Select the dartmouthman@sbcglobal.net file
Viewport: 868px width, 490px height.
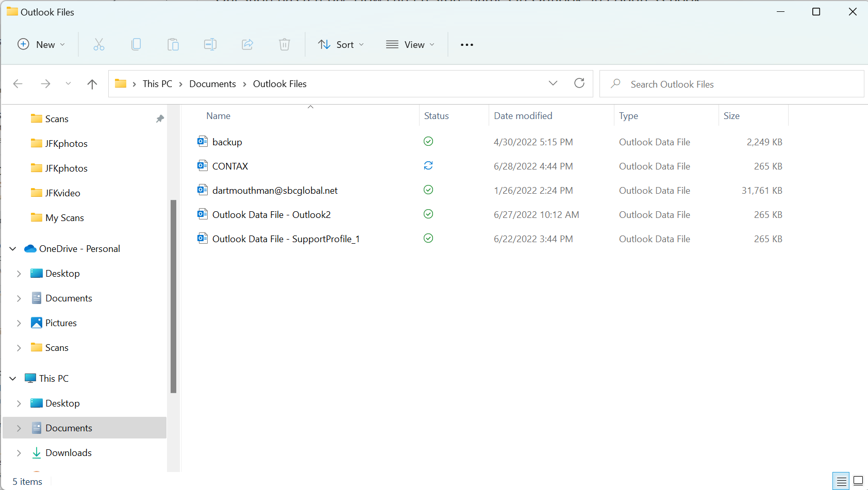[x=275, y=191]
